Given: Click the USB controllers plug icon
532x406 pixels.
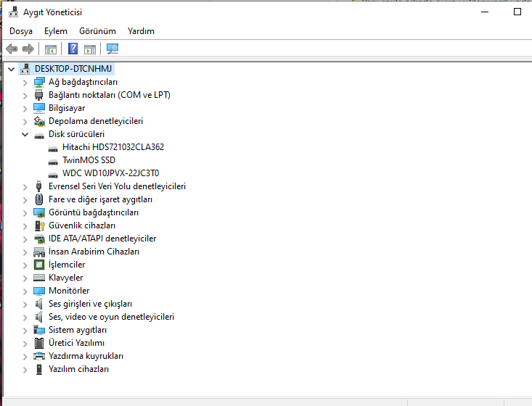Looking at the screenshot, I should [x=38, y=186].
